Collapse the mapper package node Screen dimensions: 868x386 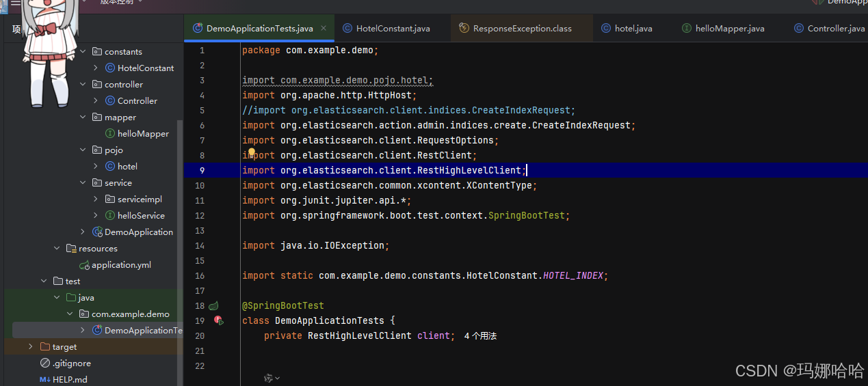coord(83,117)
